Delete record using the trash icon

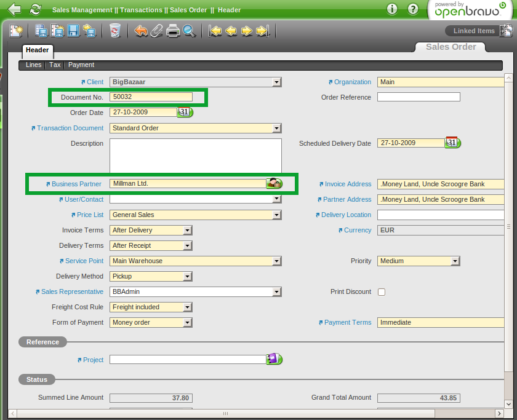point(115,31)
